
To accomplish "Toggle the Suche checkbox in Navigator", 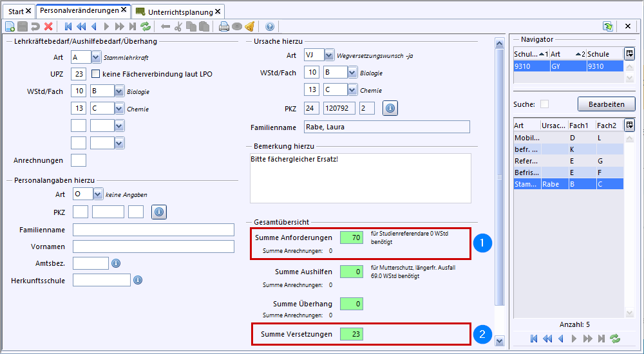I will (545, 104).
